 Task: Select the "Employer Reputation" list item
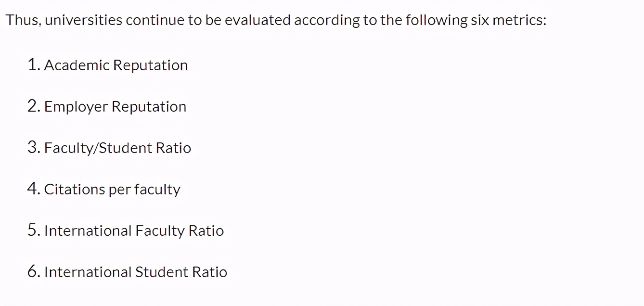[x=115, y=107]
